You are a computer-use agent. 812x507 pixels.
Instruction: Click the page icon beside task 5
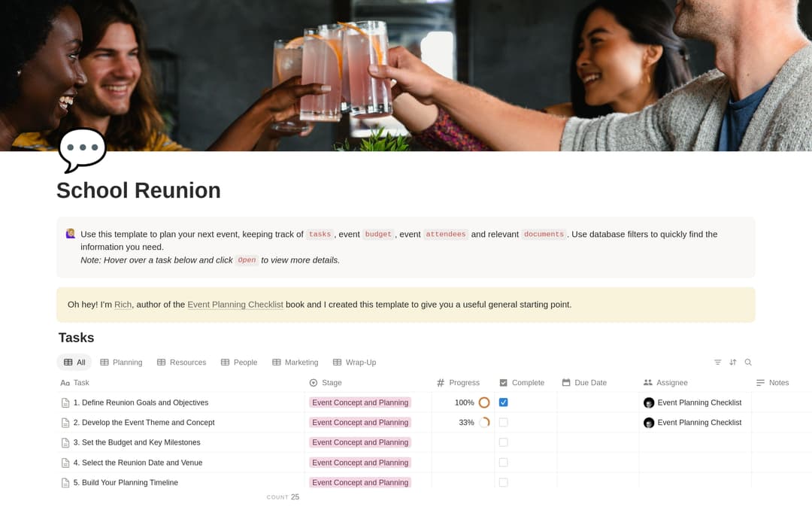point(65,483)
